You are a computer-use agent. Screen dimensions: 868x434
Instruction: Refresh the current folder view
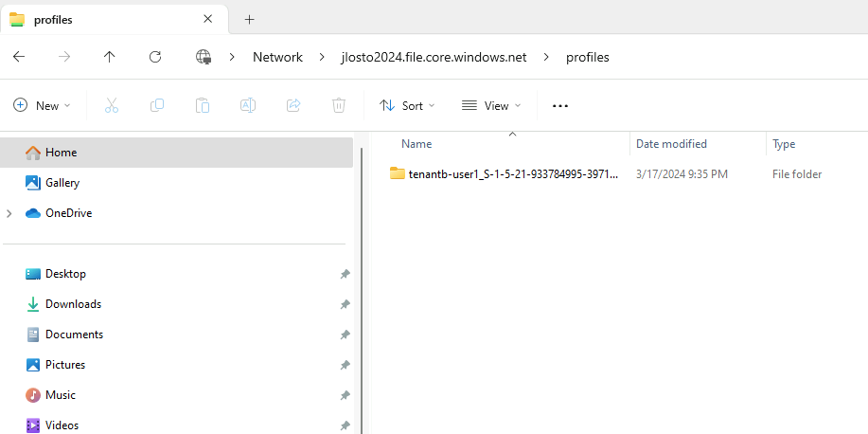pyautogui.click(x=155, y=57)
